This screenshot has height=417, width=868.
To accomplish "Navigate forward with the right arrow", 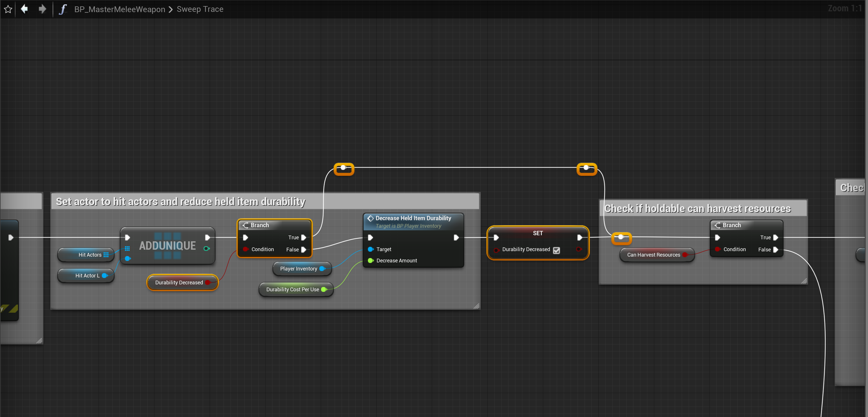I will 42,9.
